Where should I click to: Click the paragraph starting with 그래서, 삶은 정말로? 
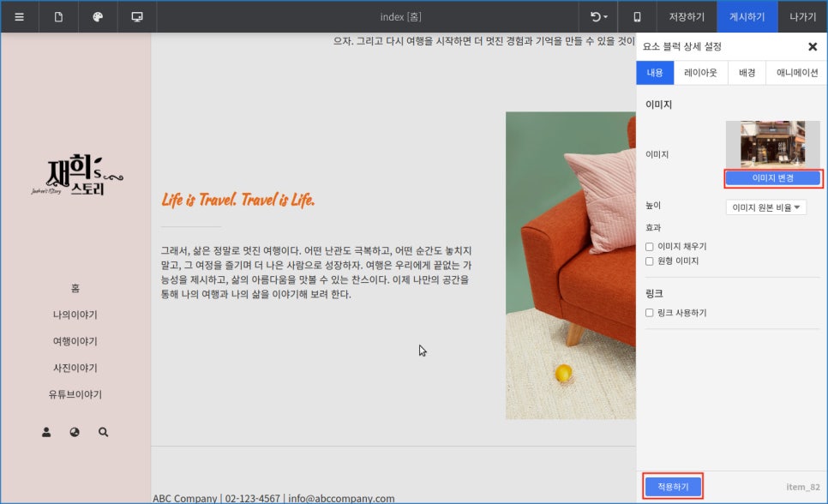pyautogui.click(x=315, y=273)
